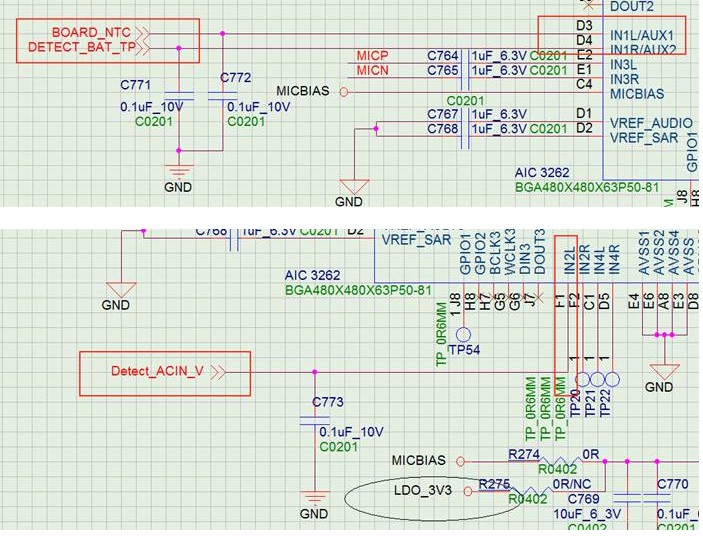This screenshot has width=703, height=542.
Task: Click the BOARD_NTC net label
Action: 91,33
